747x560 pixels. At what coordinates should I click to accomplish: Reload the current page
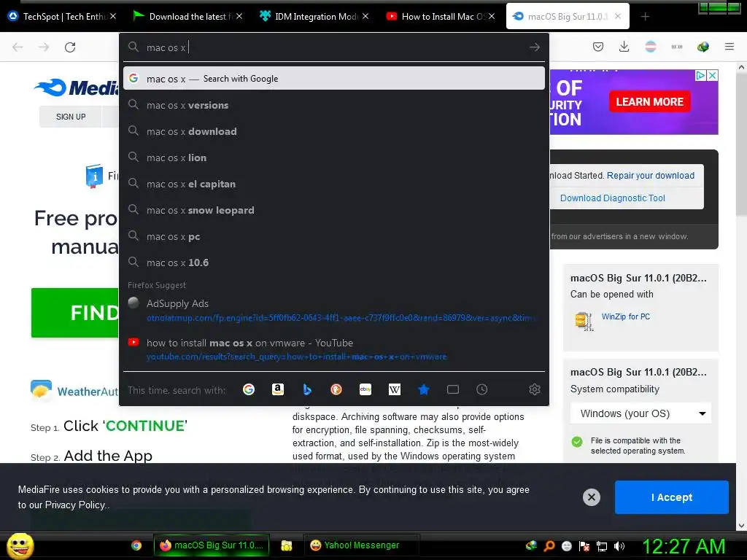coord(70,47)
